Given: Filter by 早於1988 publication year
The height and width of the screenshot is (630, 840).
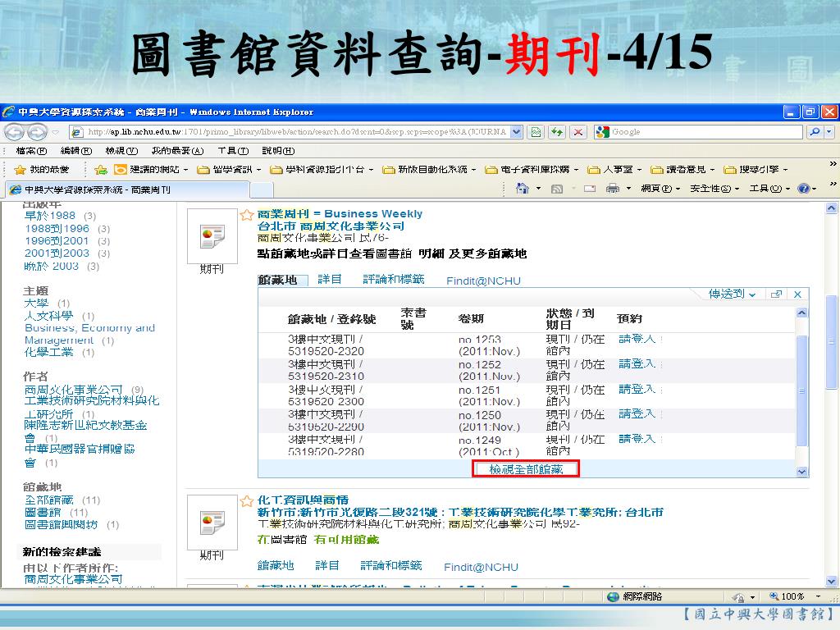Looking at the screenshot, I should pyautogui.click(x=50, y=216).
